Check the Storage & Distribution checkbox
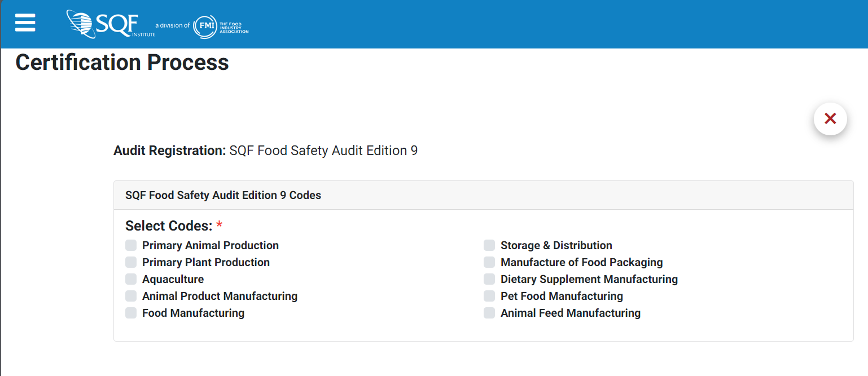This screenshot has width=868, height=376. click(x=489, y=245)
